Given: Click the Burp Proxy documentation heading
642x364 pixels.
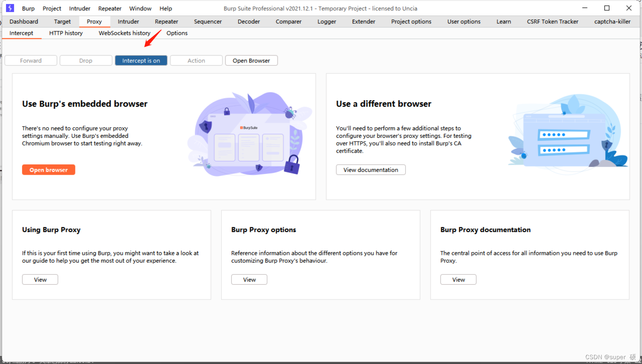Looking at the screenshot, I should [486, 230].
